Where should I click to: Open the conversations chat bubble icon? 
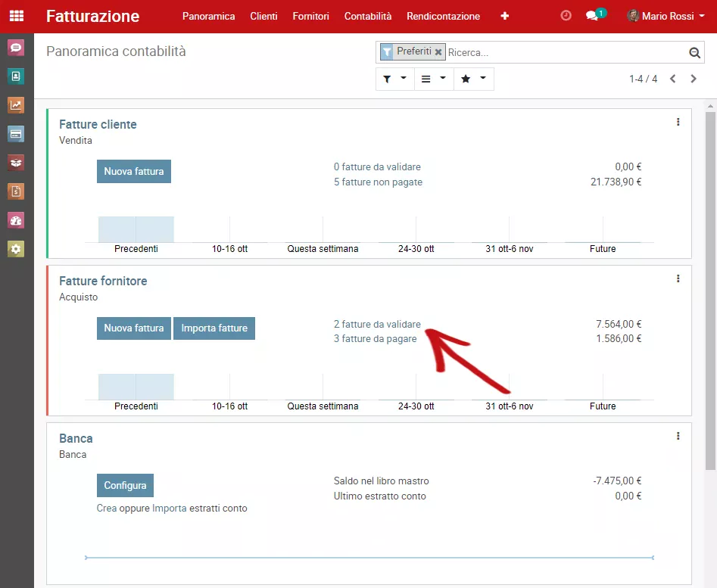pyautogui.click(x=592, y=16)
